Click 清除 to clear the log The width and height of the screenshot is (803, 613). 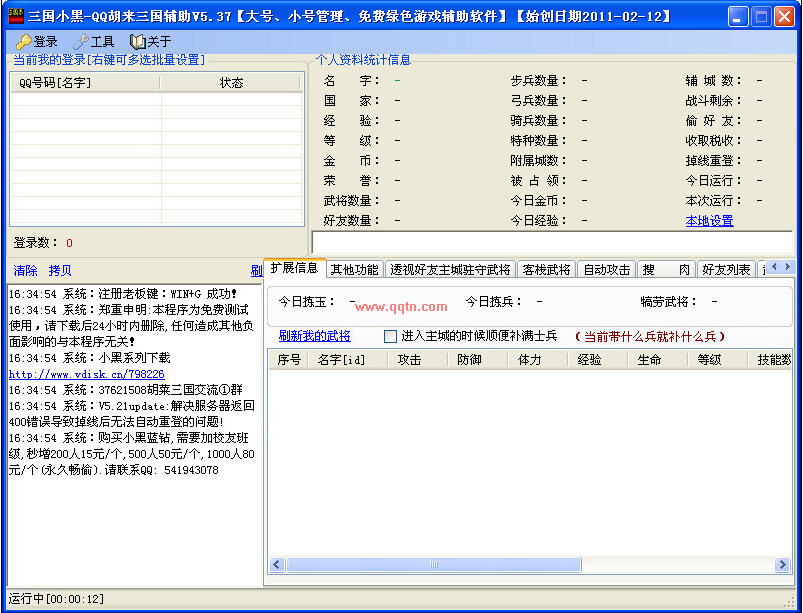tap(25, 270)
